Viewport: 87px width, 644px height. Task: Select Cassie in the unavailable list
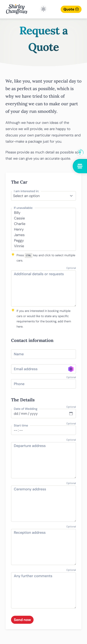coord(19,218)
